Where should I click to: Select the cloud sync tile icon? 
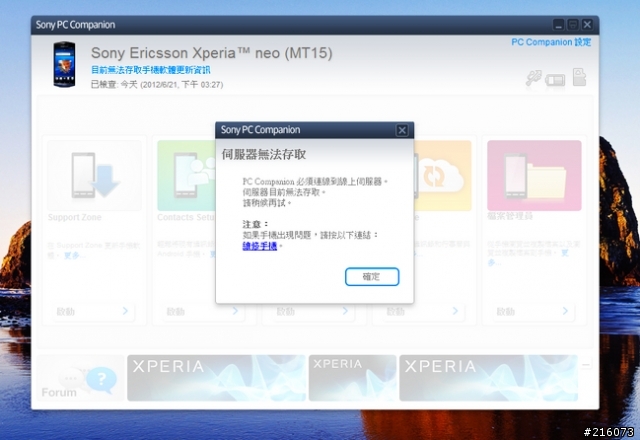[443, 176]
